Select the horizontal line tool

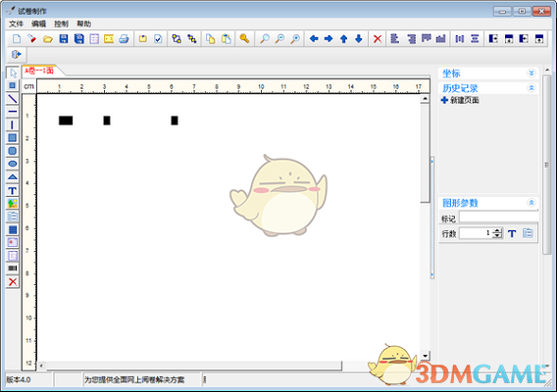13,112
